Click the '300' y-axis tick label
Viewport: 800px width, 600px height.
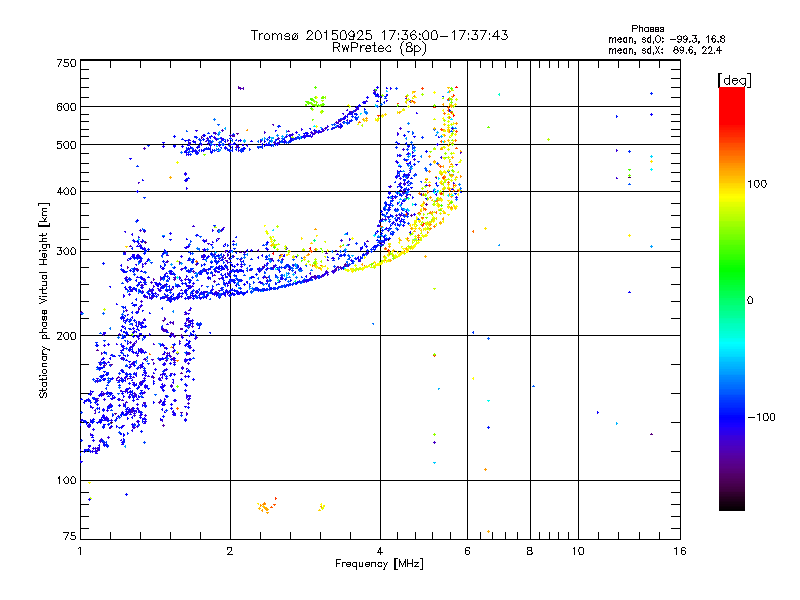(x=66, y=252)
